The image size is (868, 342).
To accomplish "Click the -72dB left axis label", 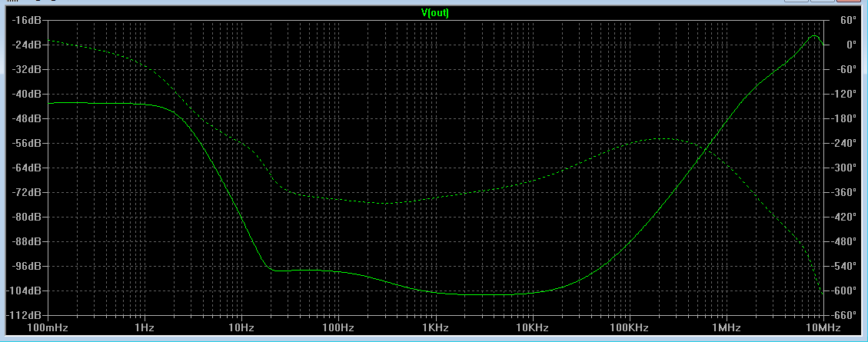I will pos(28,192).
